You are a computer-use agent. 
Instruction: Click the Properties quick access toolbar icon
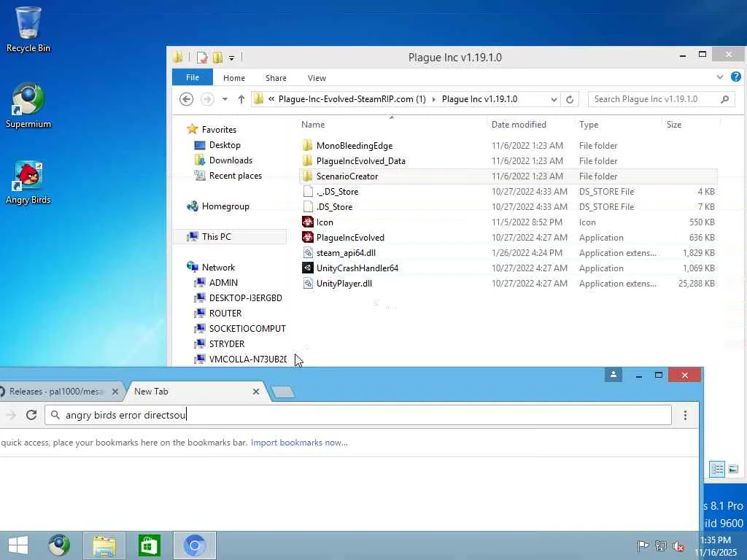click(x=202, y=58)
